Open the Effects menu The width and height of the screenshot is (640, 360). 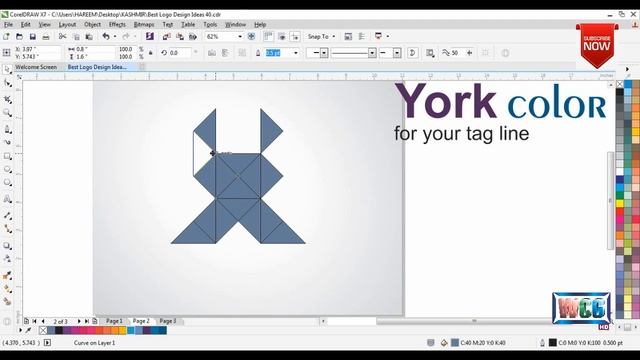pos(117,24)
